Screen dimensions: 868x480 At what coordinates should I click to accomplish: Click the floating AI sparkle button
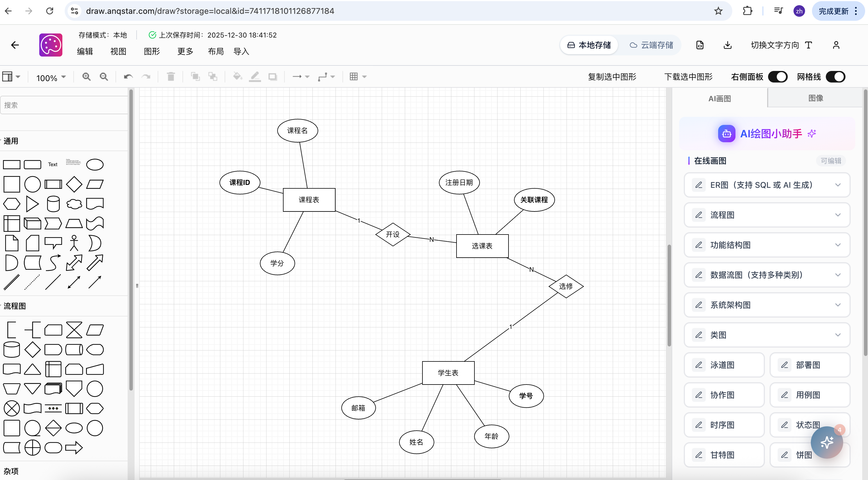(826, 442)
